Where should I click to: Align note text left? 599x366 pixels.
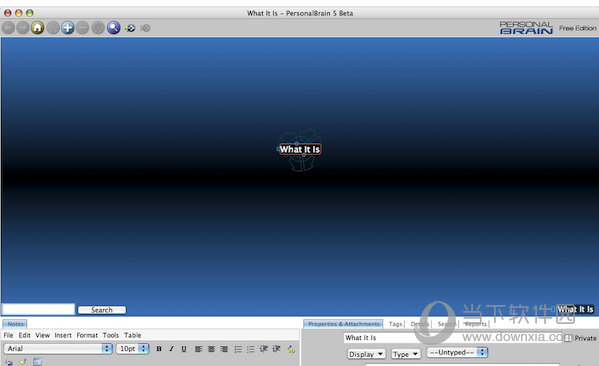coord(198,349)
